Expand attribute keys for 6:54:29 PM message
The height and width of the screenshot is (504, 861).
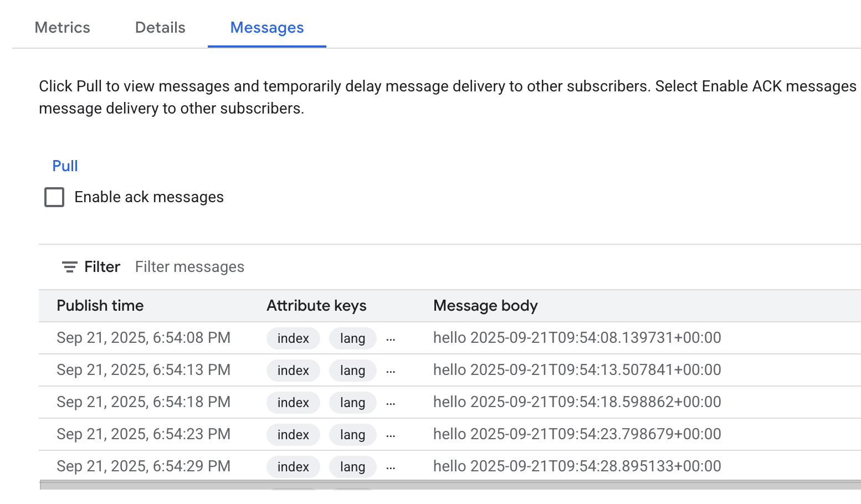click(x=391, y=467)
